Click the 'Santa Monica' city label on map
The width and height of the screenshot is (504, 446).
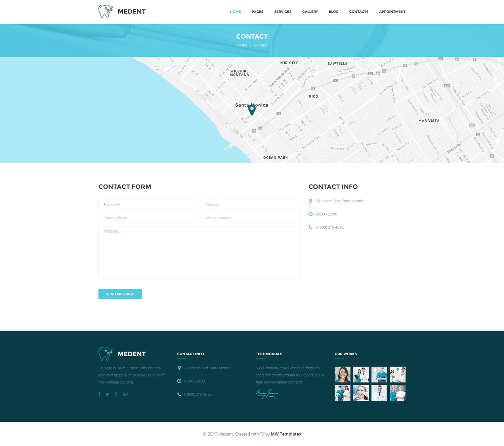(x=252, y=105)
